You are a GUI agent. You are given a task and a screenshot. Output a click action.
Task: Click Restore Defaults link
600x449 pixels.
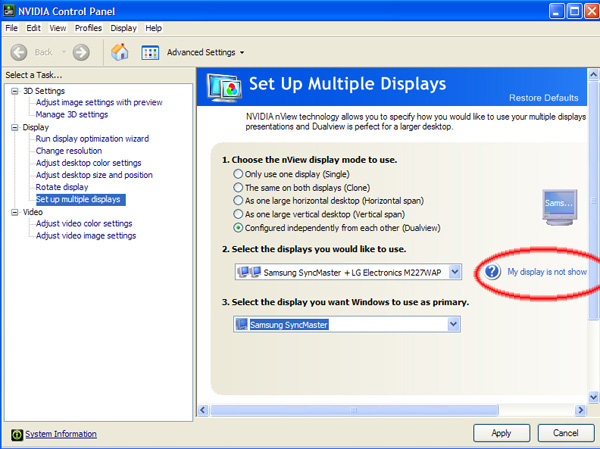pyautogui.click(x=543, y=98)
